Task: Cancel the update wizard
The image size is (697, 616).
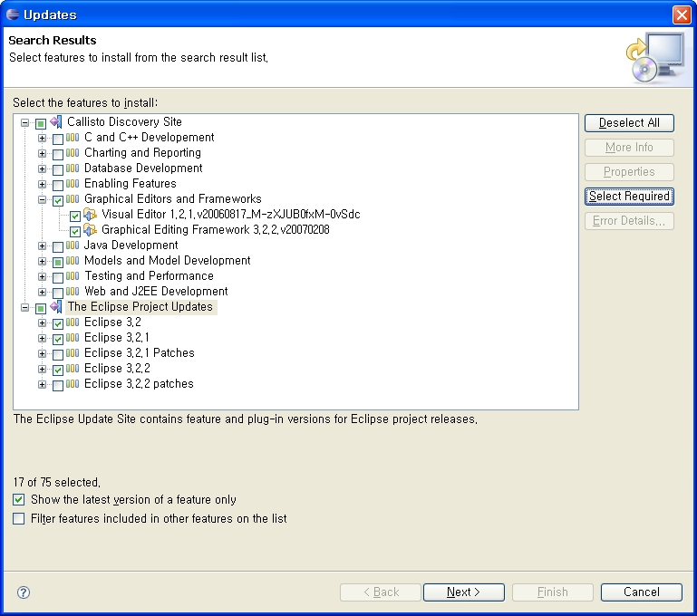Action: coord(641,592)
